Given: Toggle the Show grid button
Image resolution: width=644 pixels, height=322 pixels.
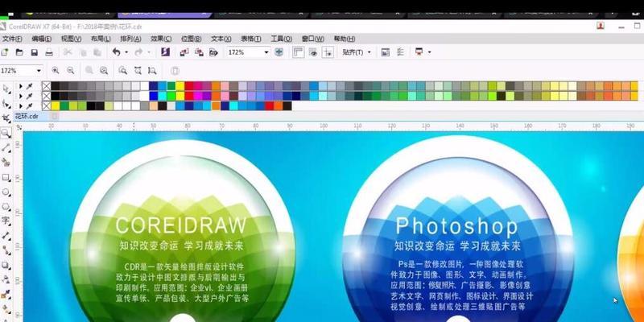Looking at the screenshot, I should 313,52.
